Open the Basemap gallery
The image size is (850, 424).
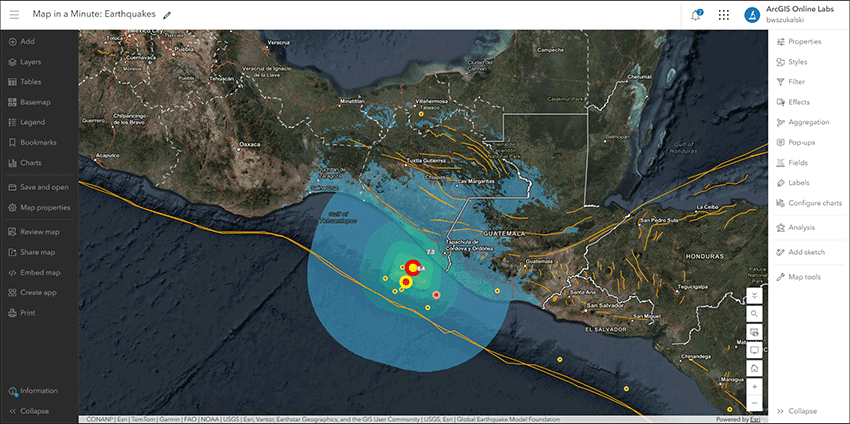click(29, 102)
